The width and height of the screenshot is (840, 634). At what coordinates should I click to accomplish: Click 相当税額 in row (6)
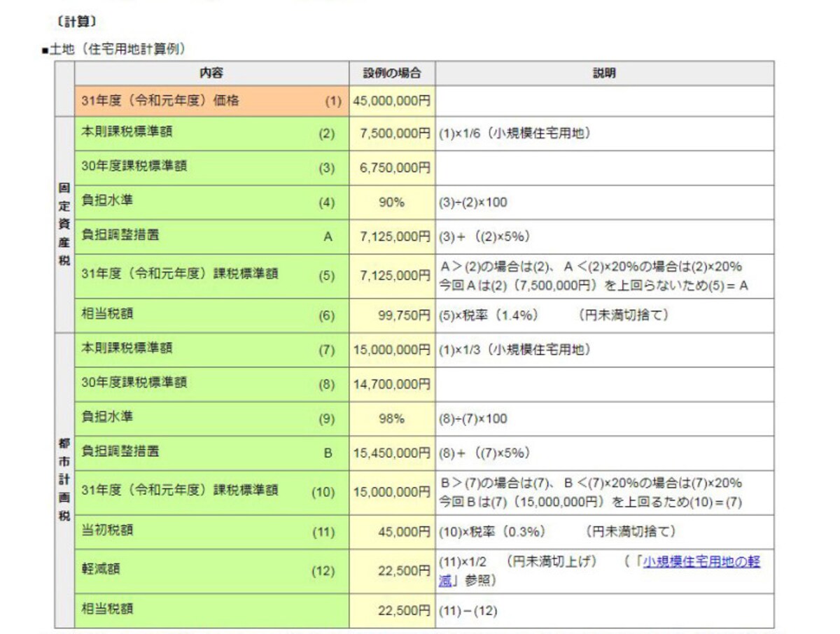pyautogui.click(x=107, y=314)
